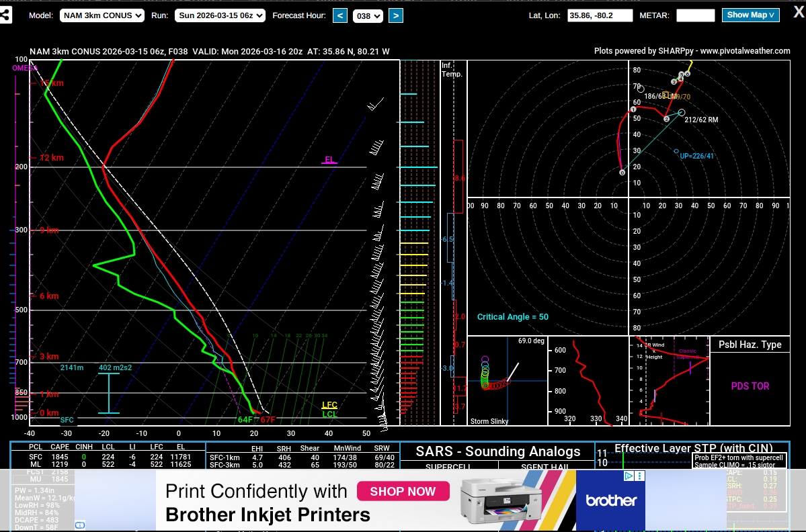Open the Run time dropdown
Image resolution: width=806 pixels, height=532 pixels.
[x=220, y=15]
